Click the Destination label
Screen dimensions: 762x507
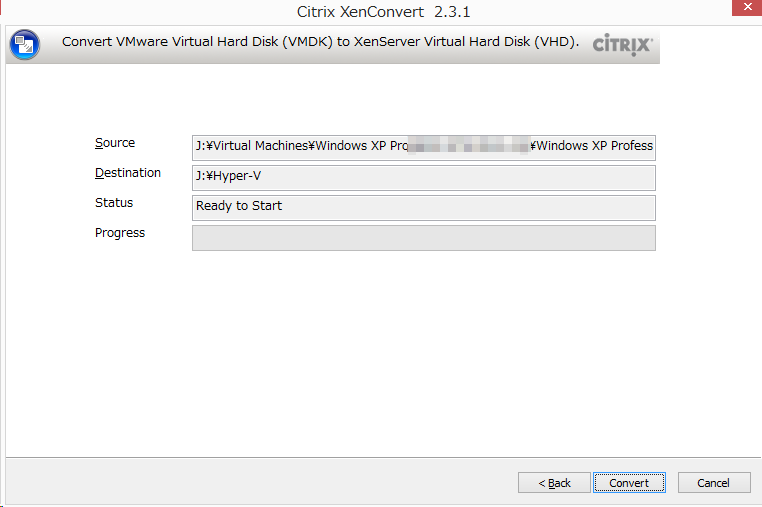(127, 173)
